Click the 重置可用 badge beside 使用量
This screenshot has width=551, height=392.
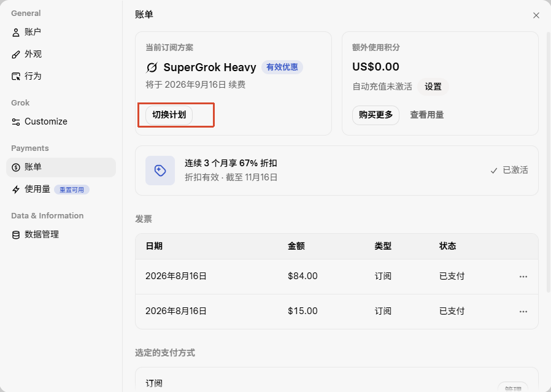pyautogui.click(x=72, y=190)
